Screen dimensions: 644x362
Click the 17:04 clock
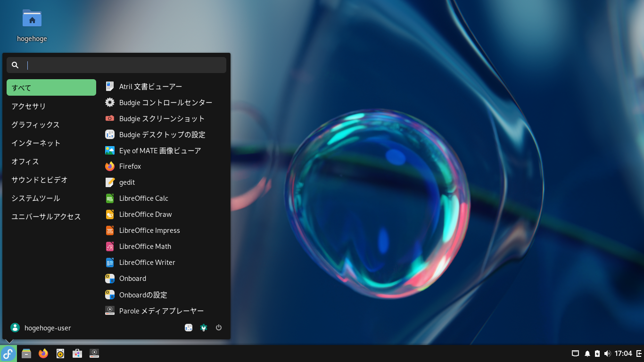pos(623,354)
